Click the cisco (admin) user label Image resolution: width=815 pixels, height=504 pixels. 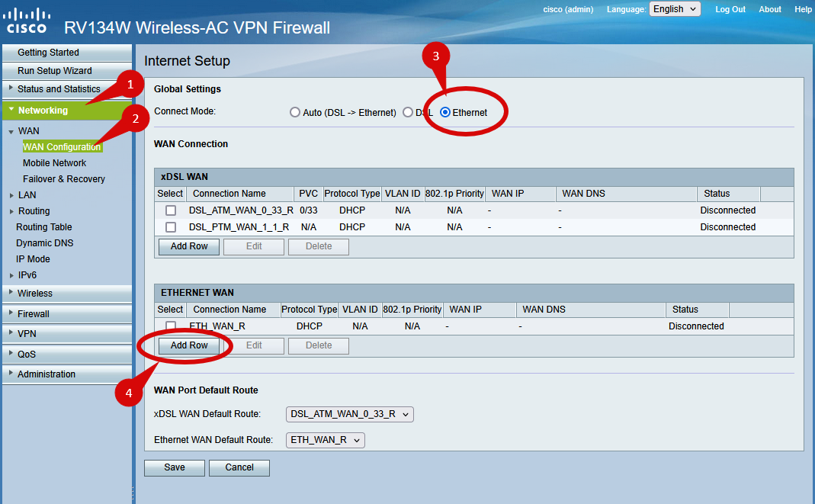tap(568, 9)
